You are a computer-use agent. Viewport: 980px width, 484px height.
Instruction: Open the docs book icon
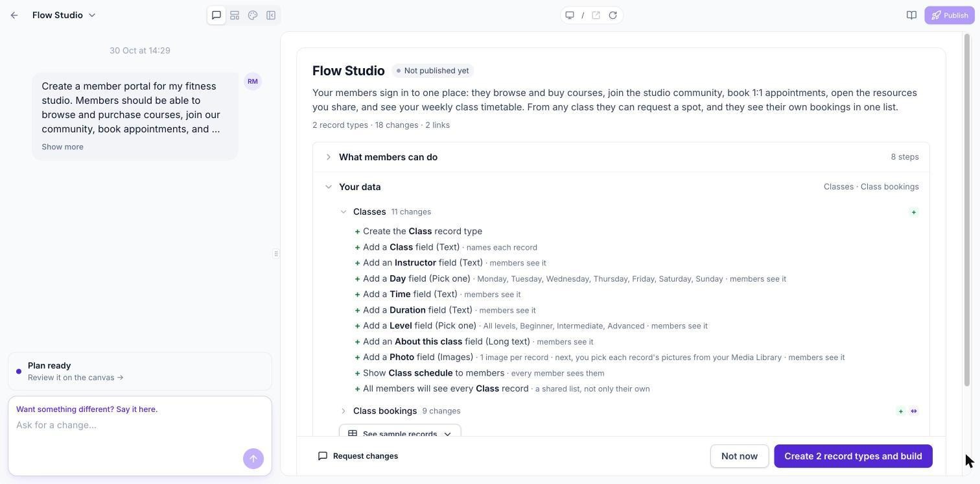tap(911, 15)
